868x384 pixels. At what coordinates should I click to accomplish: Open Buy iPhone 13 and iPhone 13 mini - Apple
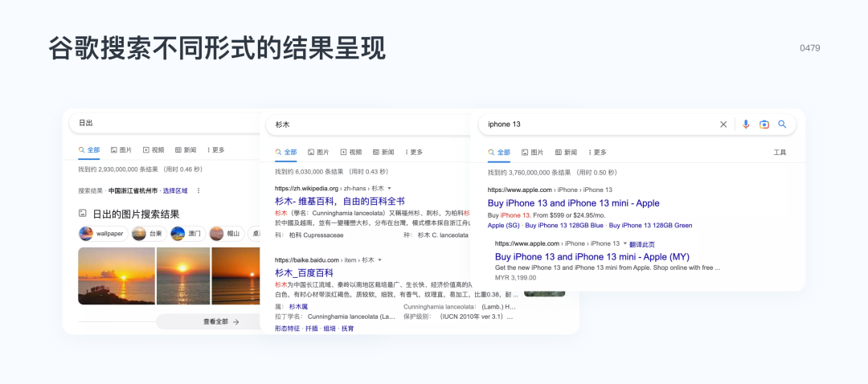pos(574,203)
